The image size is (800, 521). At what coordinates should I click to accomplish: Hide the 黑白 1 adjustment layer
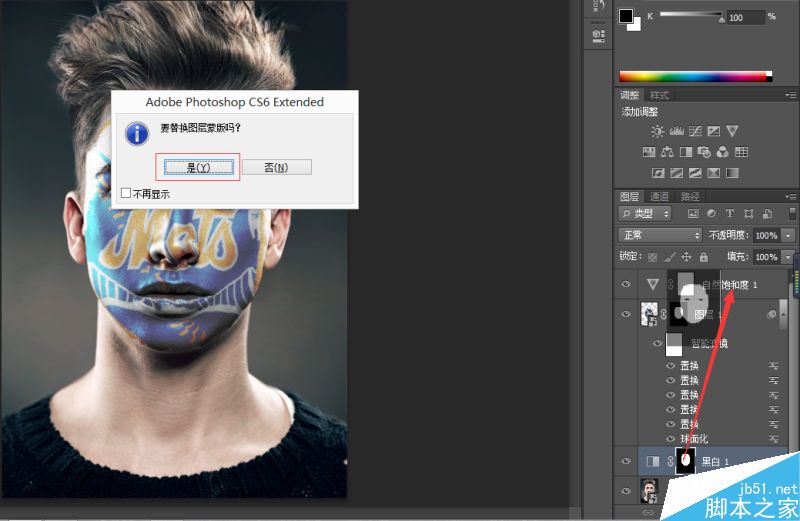click(x=626, y=461)
